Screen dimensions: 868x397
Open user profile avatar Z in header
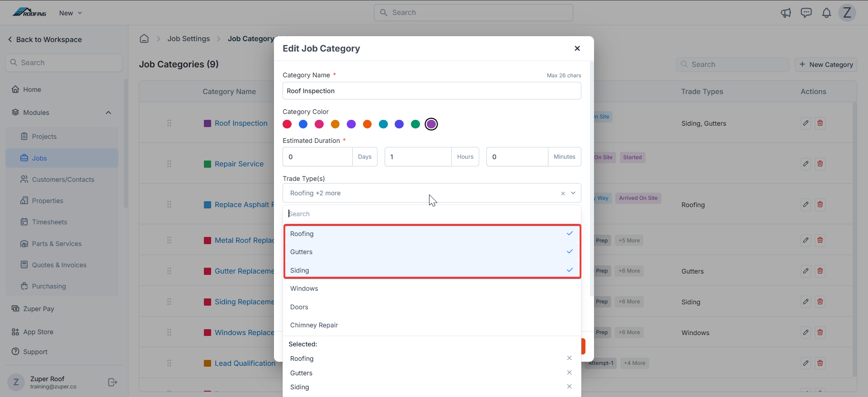(x=847, y=13)
